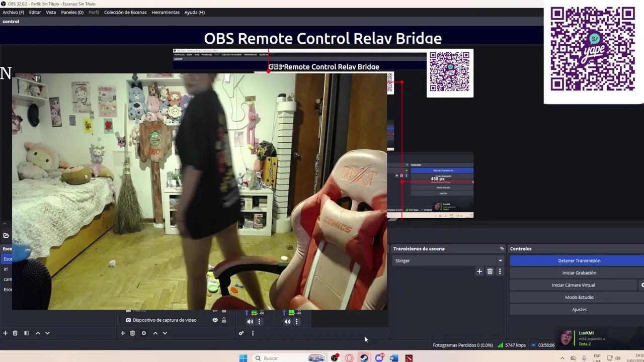Click Controles panel title
The height and width of the screenshot is (362, 644).
point(521,249)
